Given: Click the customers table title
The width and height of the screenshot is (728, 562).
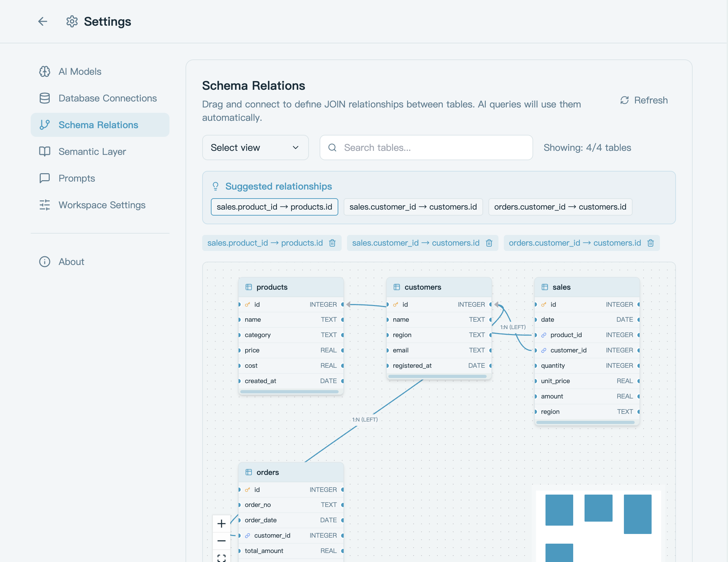Looking at the screenshot, I should click(423, 287).
